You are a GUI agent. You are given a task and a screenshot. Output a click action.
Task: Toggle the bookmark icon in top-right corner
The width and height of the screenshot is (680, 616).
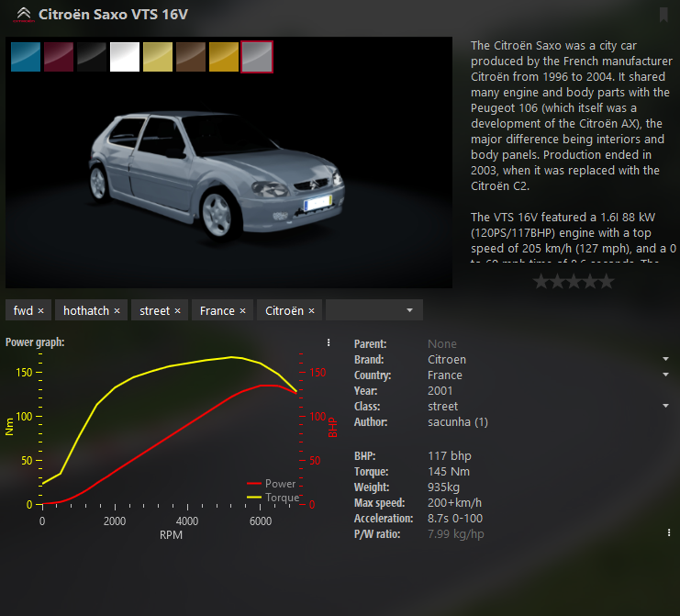[x=663, y=15]
